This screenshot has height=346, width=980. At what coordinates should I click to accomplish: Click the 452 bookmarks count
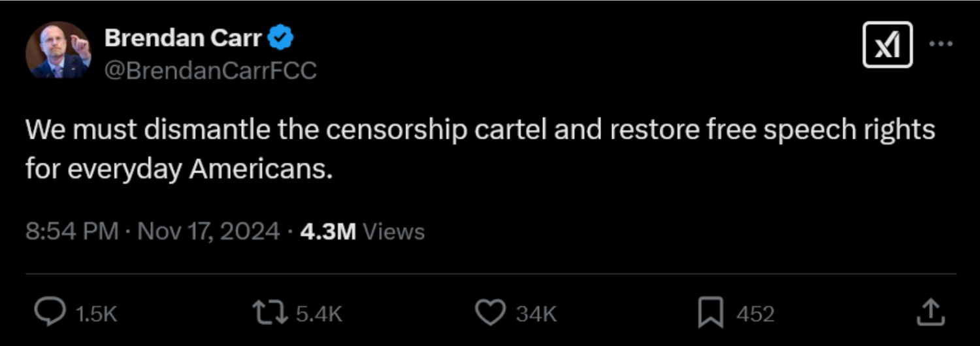coord(755,314)
